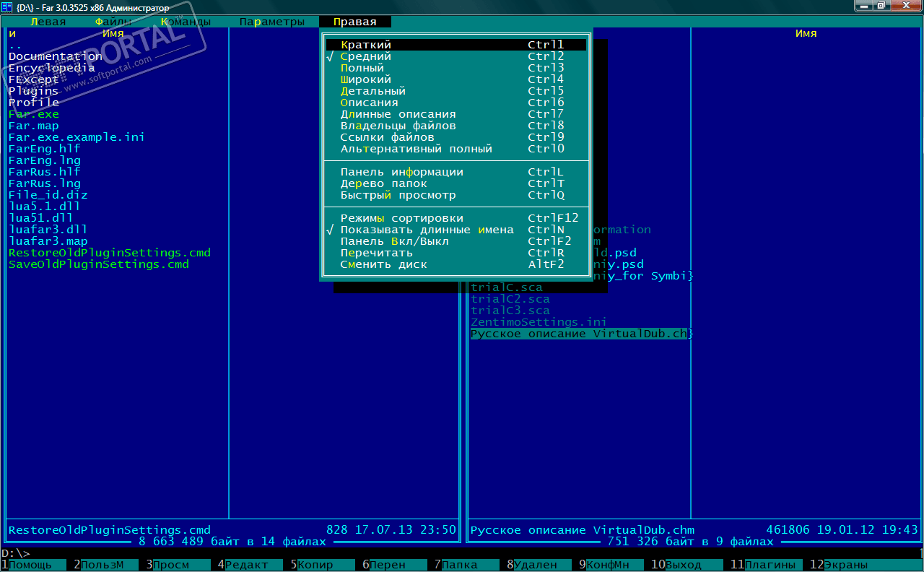Choose the Краткий view mode

coord(456,45)
